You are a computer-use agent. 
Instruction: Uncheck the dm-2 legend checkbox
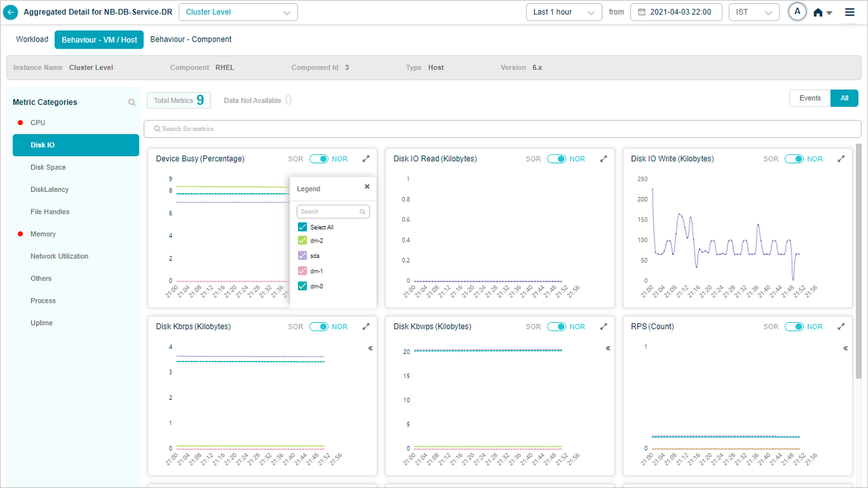point(303,240)
